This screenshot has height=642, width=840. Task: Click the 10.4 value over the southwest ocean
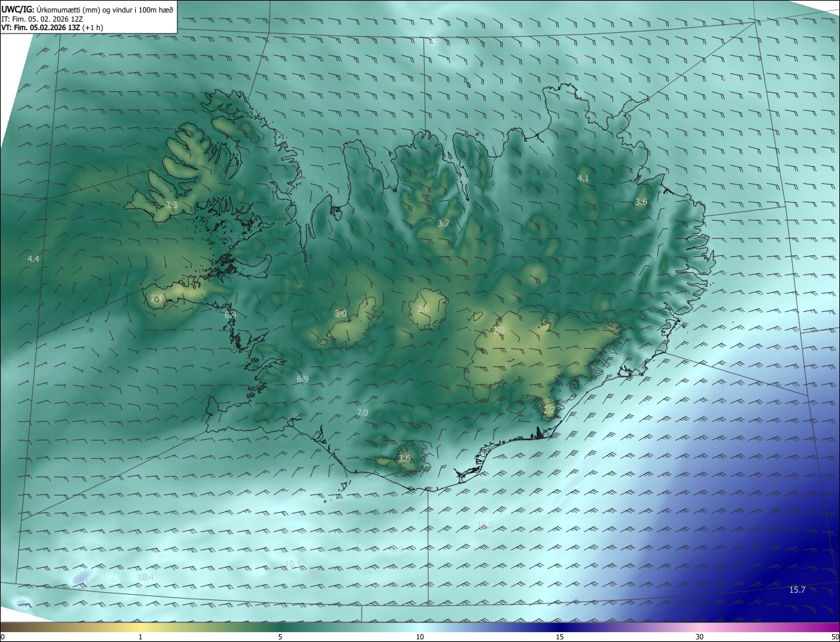coord(146,578)
